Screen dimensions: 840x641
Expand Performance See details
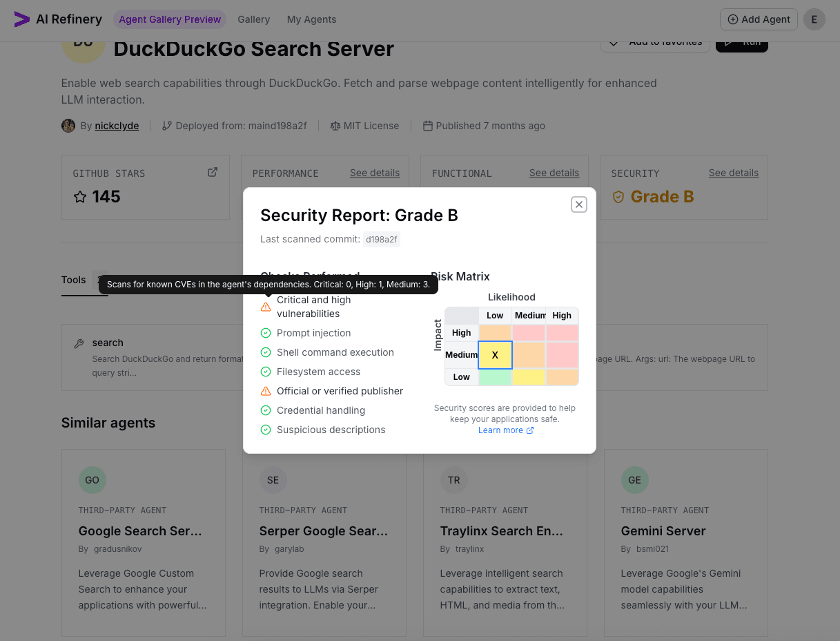[375, 173]
